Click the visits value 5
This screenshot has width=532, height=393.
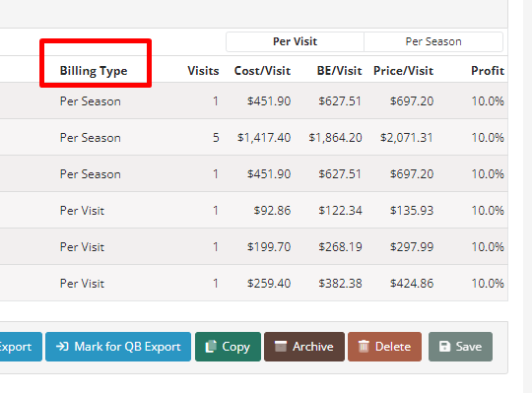point(216,137)
